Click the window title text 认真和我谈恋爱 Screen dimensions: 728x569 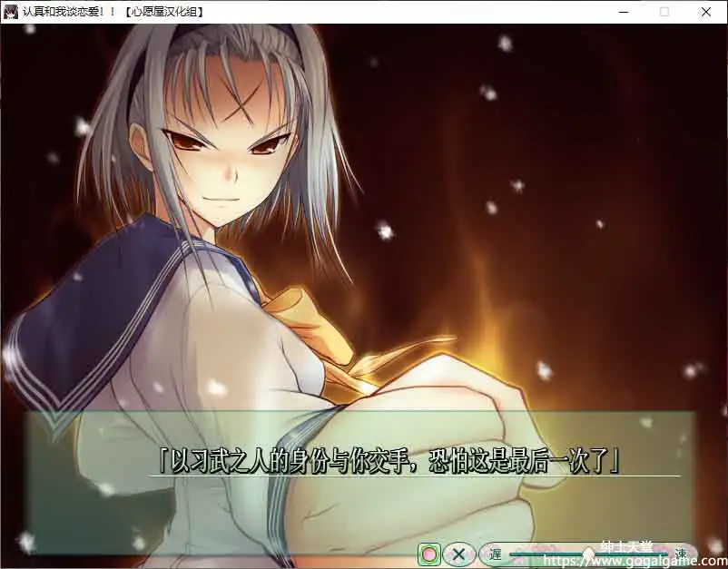64,12
